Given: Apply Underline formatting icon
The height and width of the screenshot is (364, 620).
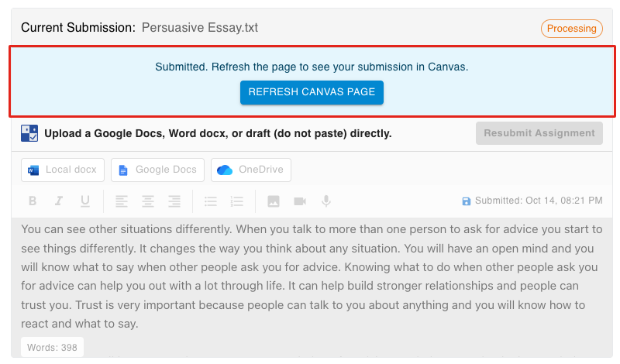Looking at the screenshot, I should point(85,201).
